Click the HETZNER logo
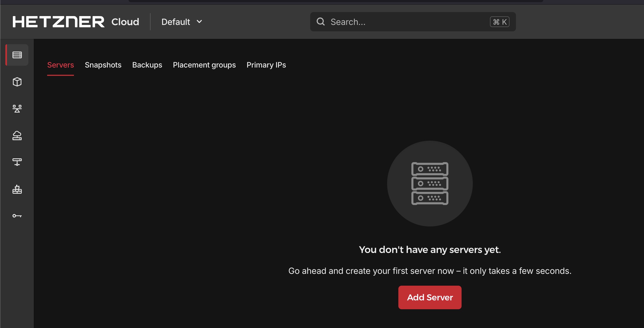This screenshot has width=644, height=328. point(58,22)
